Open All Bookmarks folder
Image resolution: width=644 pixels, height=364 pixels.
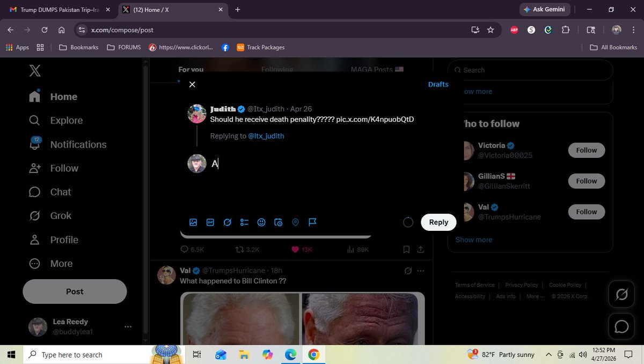pos(613,47)
